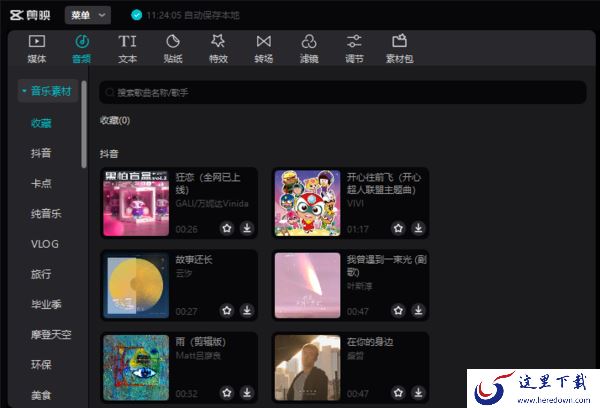Select the 环保 music category
Image resolution: width=600 pixels, height=408 pixels.
pos(41,365)
